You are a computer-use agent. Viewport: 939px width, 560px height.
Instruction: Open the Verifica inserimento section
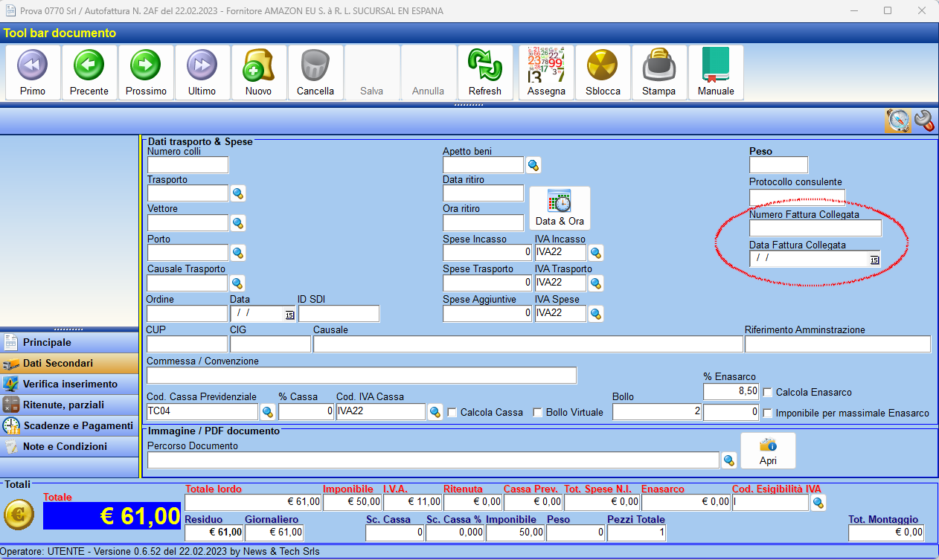click(x=69, y=384)
